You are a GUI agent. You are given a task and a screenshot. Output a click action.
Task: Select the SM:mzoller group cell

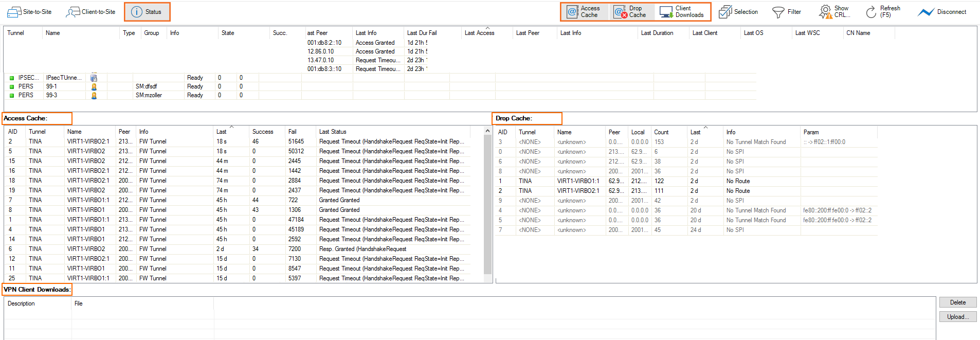(x=149, y=95)
